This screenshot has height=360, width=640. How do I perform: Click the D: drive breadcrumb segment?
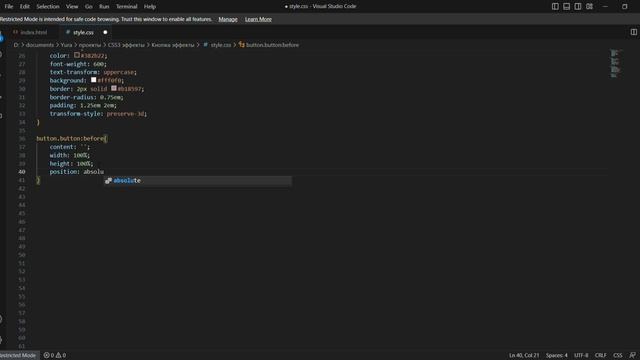16,45
